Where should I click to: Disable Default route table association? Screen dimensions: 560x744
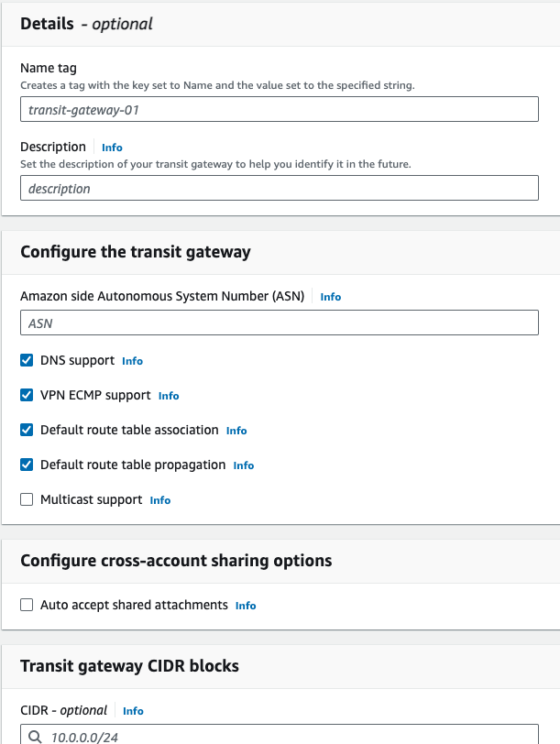tap(27, 430)
